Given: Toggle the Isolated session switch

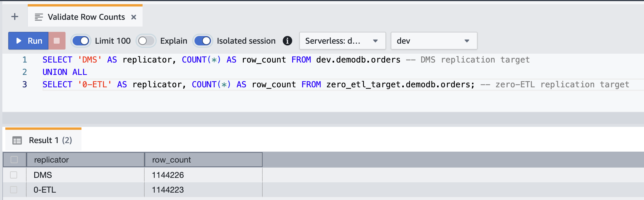Looking at the screenshot, I should coord(202,41).
